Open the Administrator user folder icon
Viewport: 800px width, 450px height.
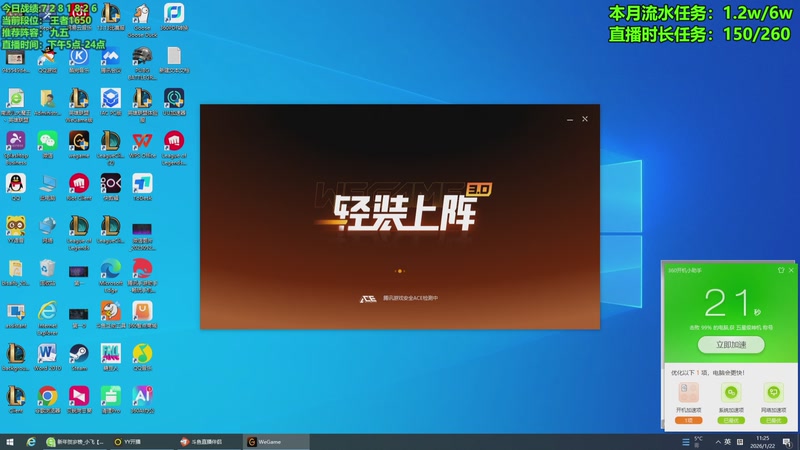(x=47, y=102)
